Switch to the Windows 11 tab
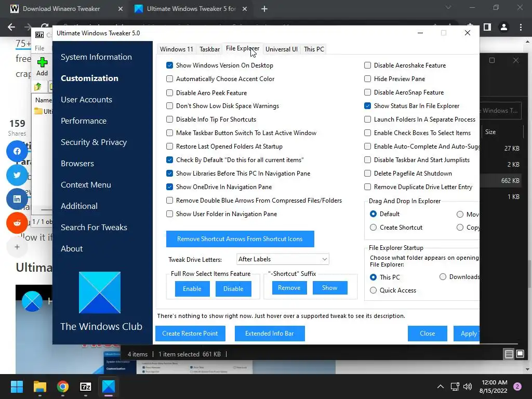This screenshot has width=532, height=399. (x=177, y=49)
